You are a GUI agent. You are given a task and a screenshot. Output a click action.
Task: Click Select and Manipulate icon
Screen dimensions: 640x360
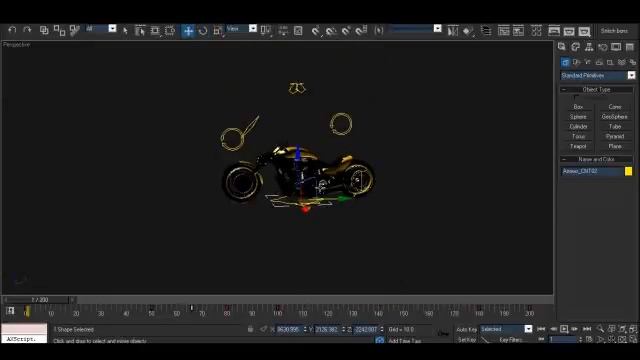coord(283,30)
